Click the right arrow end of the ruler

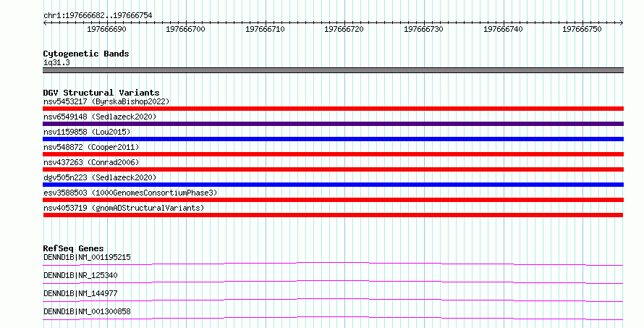622,23
